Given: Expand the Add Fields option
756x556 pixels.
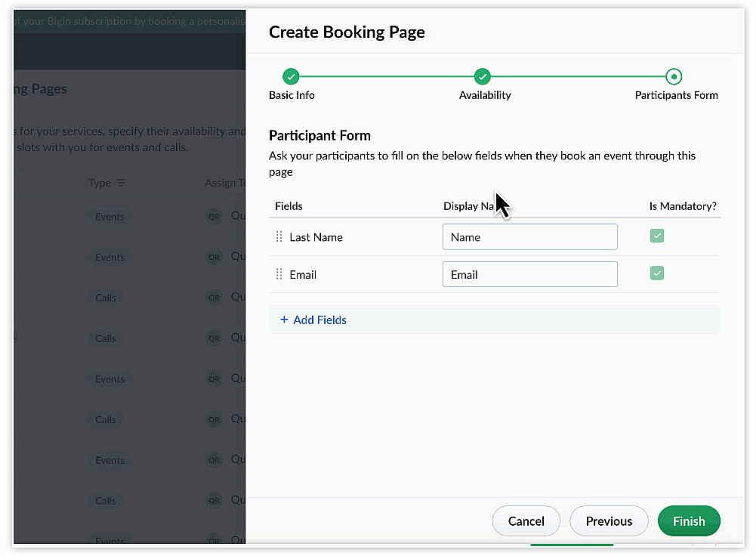Looking at the screenshot, I should (x=313, y=320).
